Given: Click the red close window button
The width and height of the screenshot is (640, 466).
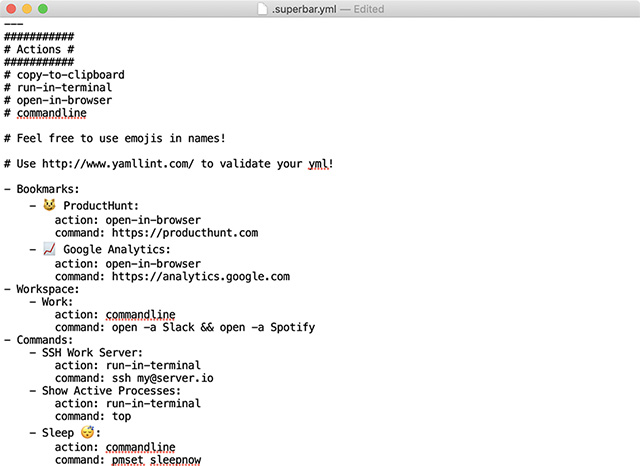Looking at the screenshot, I should tap(11, 9).
